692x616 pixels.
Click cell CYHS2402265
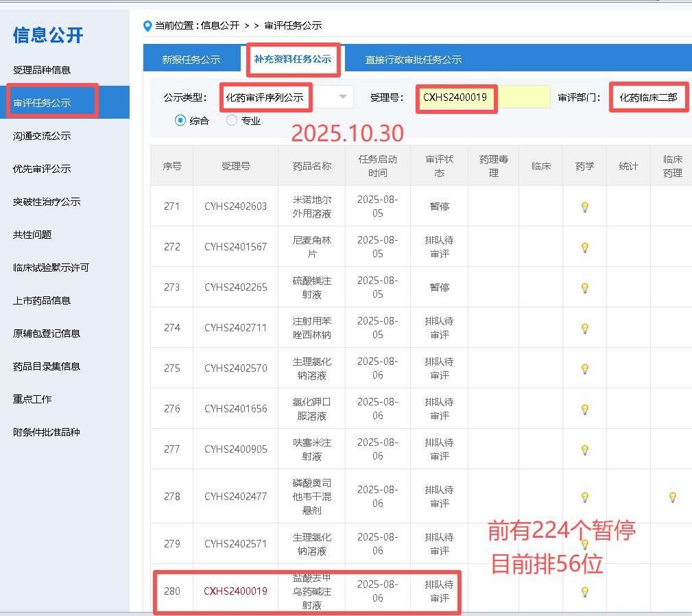click(236, 287)
